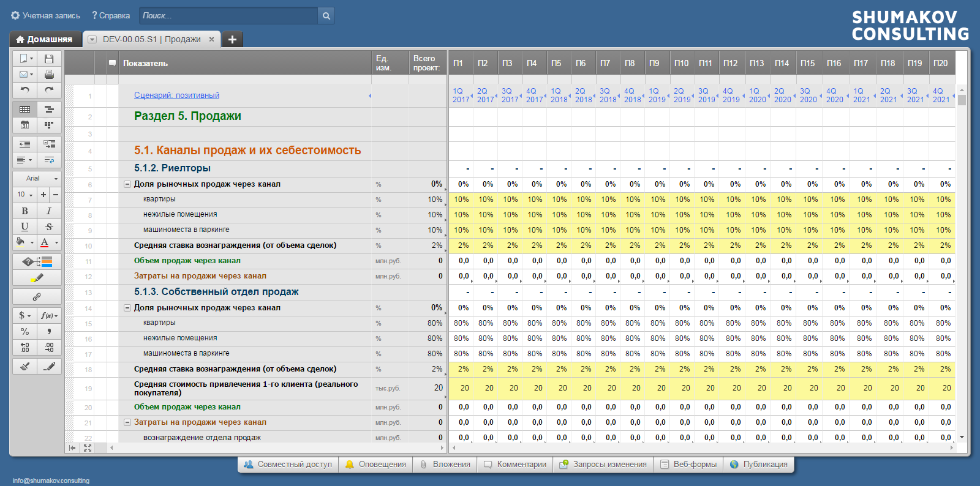Undo the last action
980x486 pixels.
click(24, 90)
